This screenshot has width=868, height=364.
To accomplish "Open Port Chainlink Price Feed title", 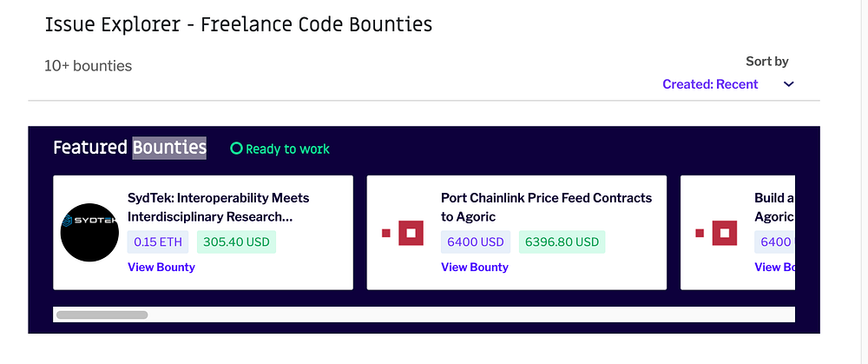I will 546,207.
